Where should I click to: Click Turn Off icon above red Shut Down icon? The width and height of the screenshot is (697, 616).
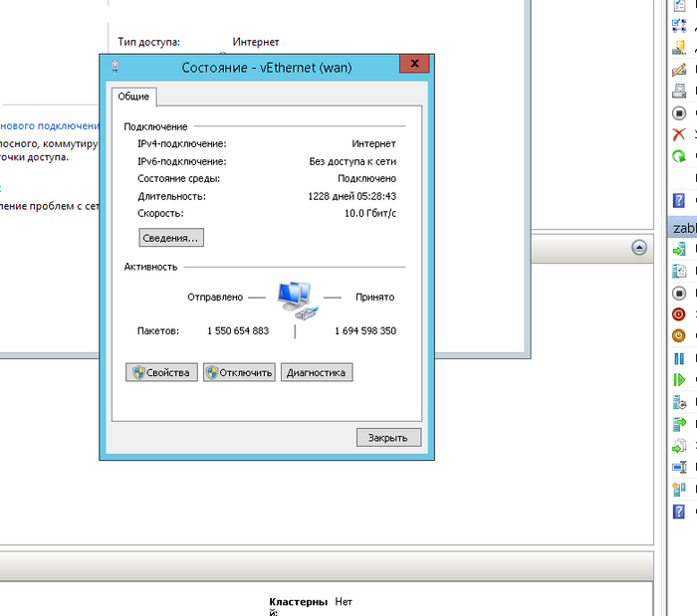coord(679,294)
